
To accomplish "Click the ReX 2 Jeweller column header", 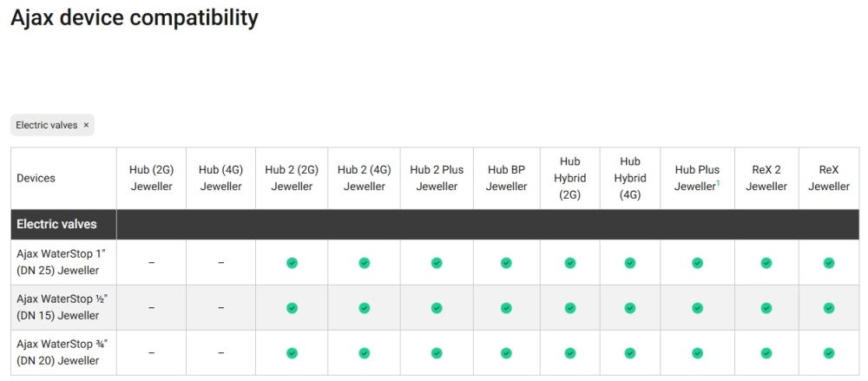I will (x=766, y=178).
